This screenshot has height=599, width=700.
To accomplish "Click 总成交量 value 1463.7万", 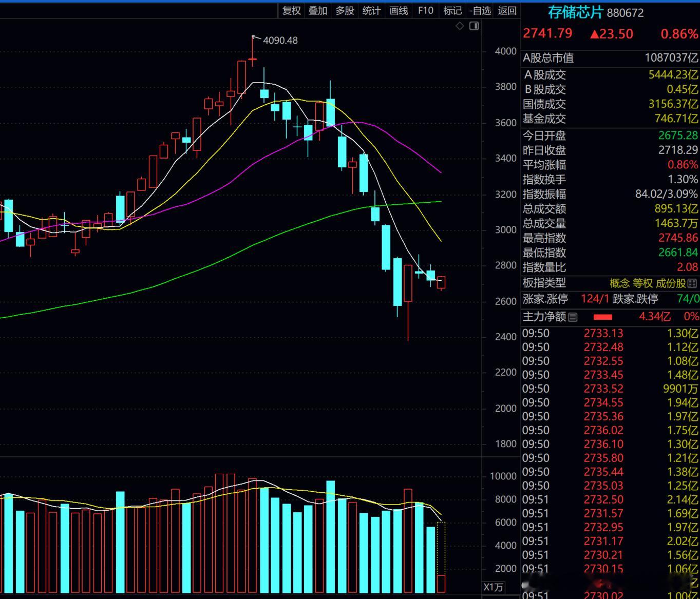I will pyautogui.click(x=676, y=223).
